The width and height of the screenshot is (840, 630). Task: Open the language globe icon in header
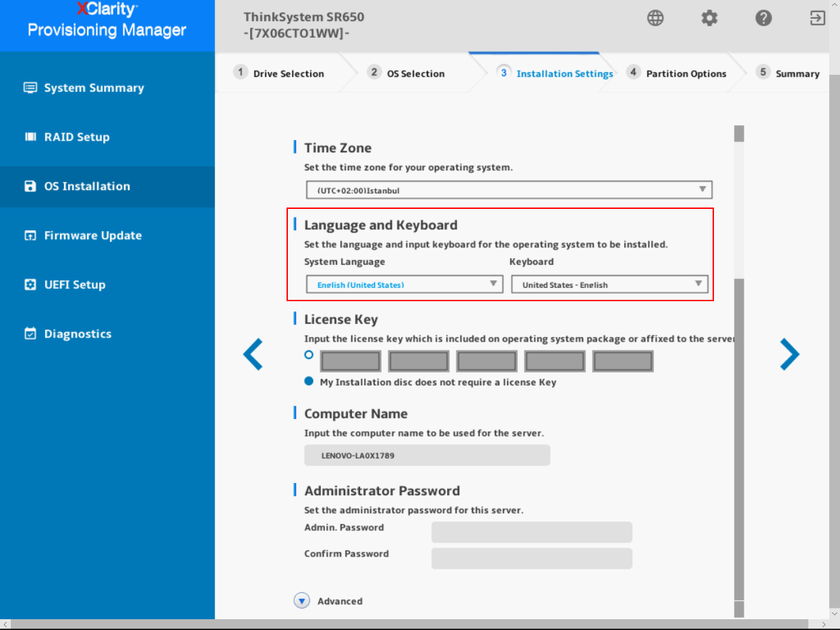pos(655,18)
